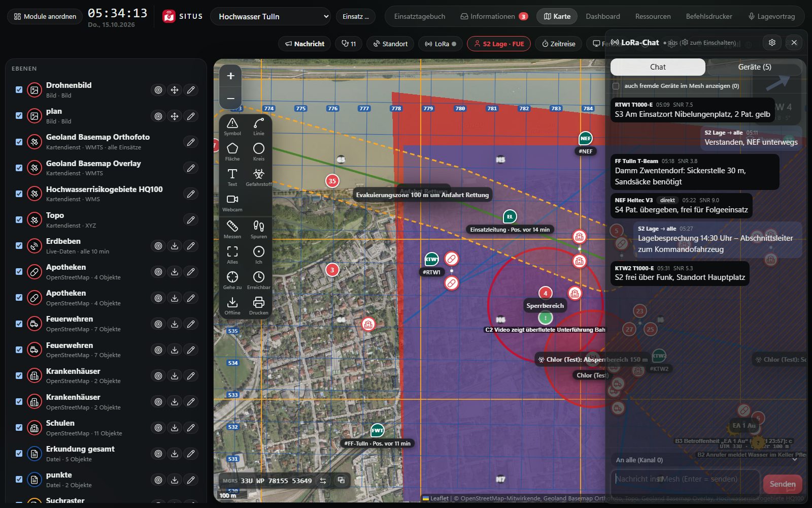Viewport: 812px width, 508px height.
Task: Toggle the Schulen layer checkbox
Action: coord(19,428)
